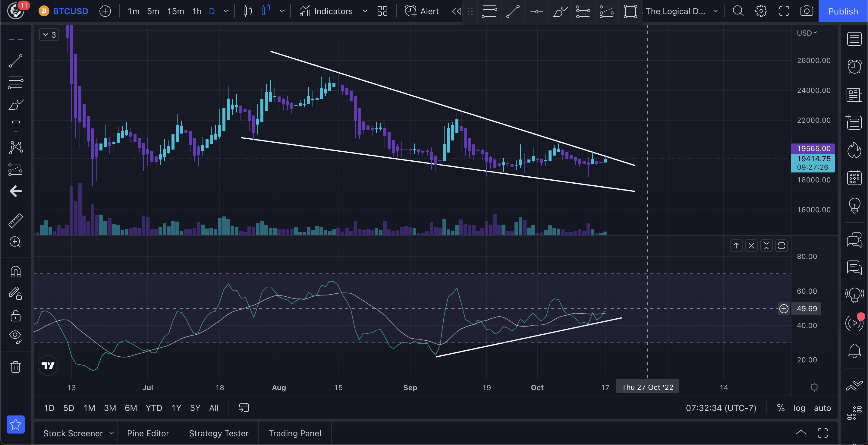The image size is (868, 445).
Task: Open the notifications bell icon
Action: [x=854, y=351]
